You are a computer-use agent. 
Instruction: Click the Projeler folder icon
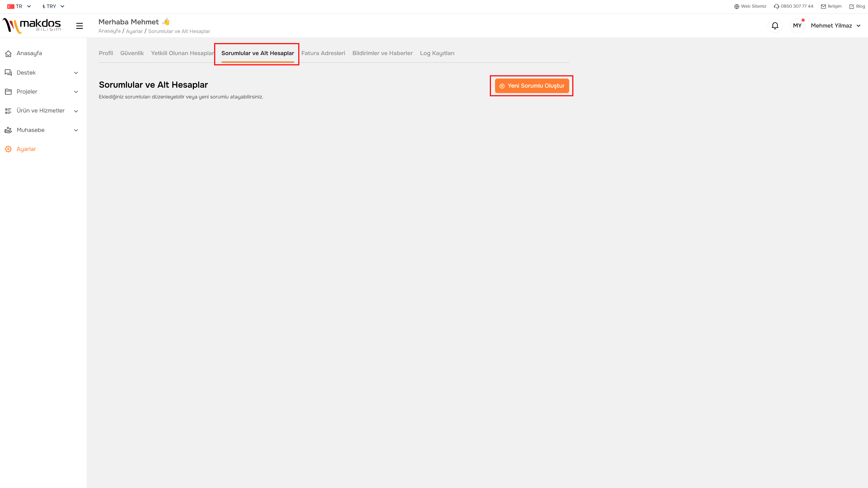[8, 91]
